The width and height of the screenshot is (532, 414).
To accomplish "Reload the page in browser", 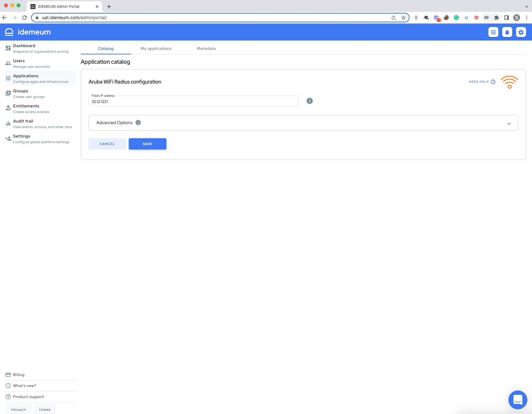I will [24, 18].
